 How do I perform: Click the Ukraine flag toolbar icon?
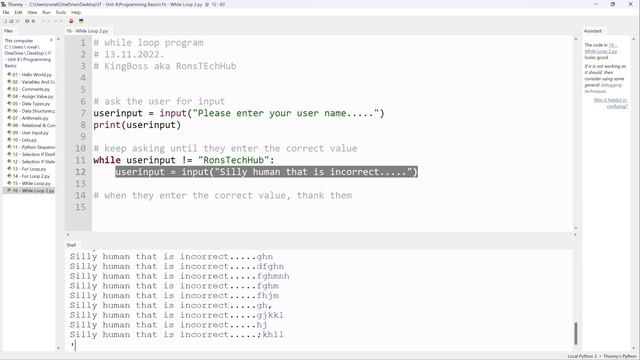click(x=81, y=21)
